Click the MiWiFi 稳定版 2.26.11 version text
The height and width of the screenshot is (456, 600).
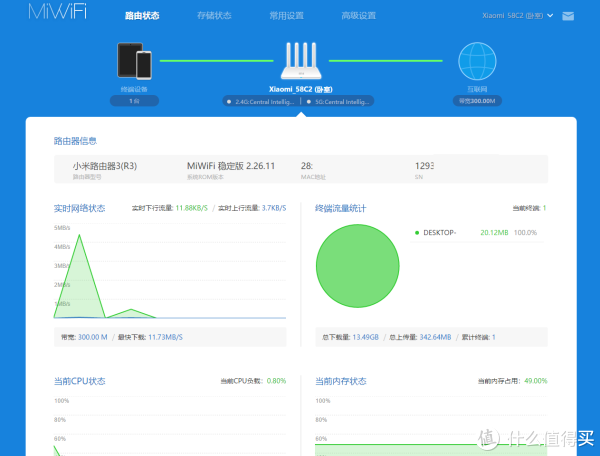coord(231,166)
